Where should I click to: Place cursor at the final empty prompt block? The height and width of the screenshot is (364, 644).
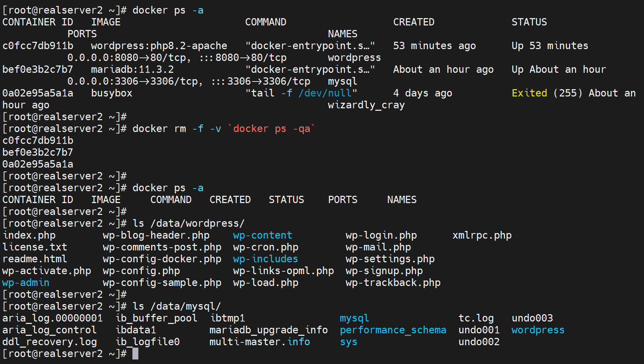point(135,354)
